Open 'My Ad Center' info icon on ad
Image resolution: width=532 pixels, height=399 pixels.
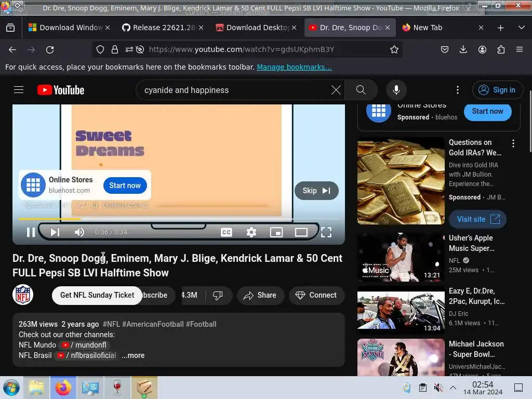95,205
